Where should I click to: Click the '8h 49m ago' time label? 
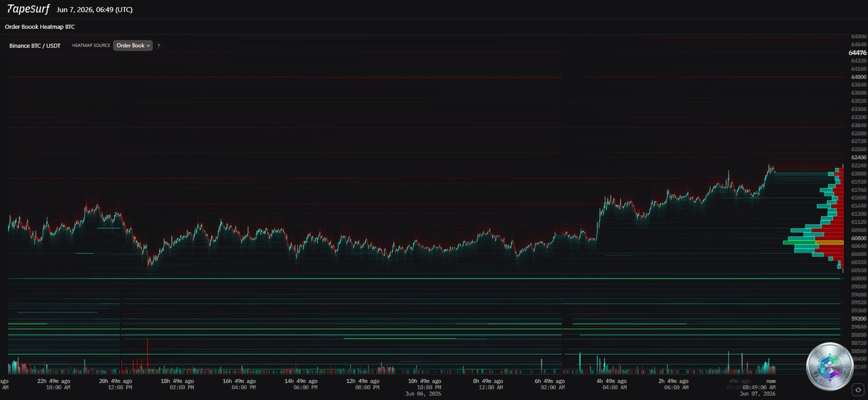click(488, 381)
